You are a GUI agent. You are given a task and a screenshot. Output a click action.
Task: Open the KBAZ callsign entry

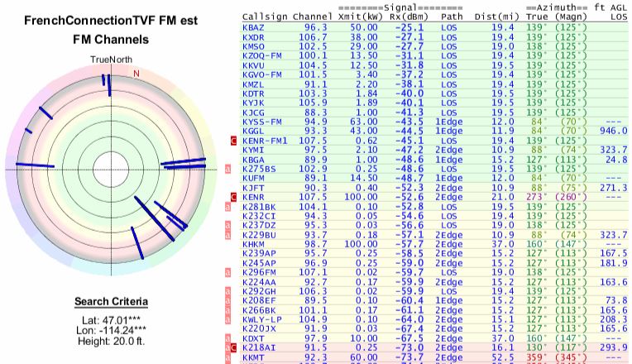click(254, 27)
